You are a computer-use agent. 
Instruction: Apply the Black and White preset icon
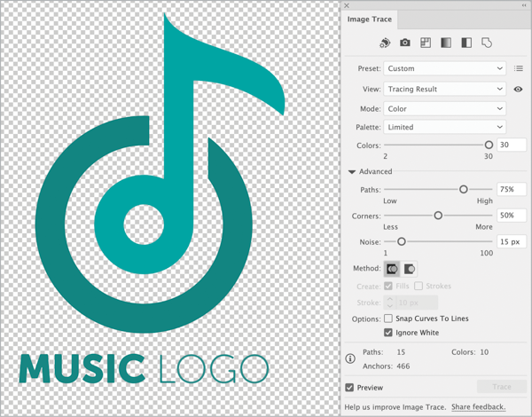[466, 43]
